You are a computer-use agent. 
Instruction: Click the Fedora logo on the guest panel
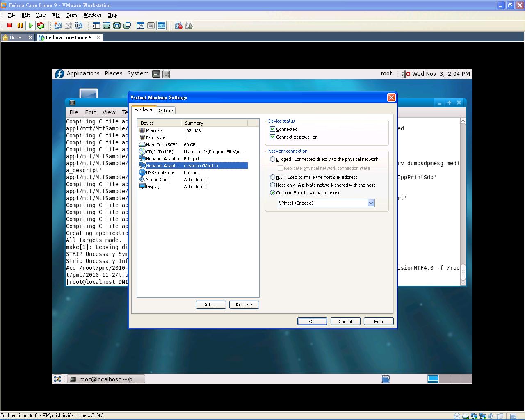click(x=60, y=74)
